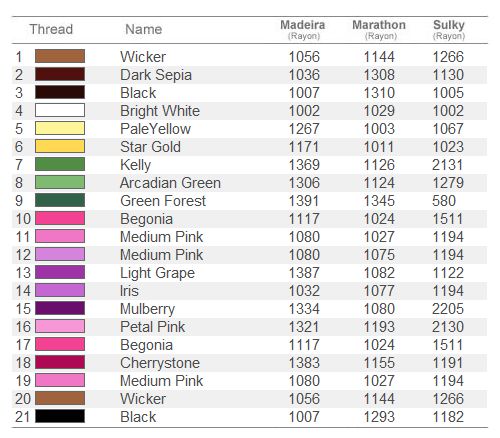Click the Madeira column header
The image size is (500, 438).
click(x=303, y=30)
